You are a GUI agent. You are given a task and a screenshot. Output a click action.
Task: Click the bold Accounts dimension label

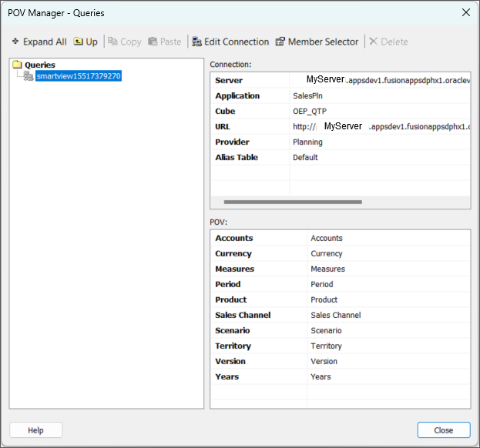pos(234,238)
